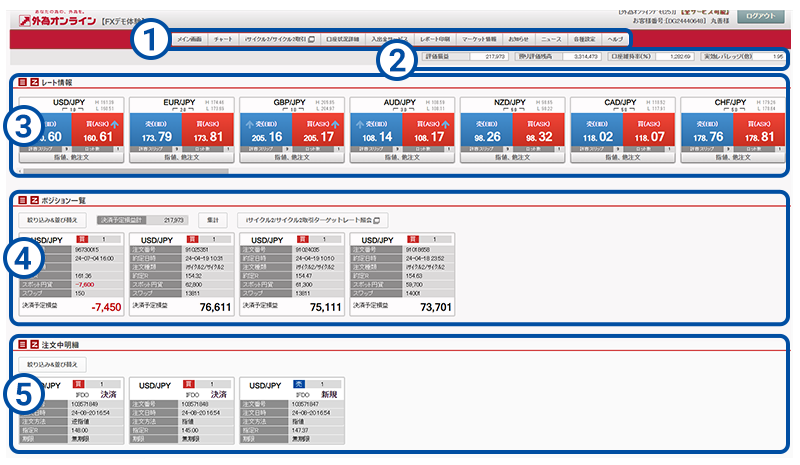The image size is (800, 465).
Task: Click the 外為オンライン logo
Action: pyautogui.click(x=58, y=20)
